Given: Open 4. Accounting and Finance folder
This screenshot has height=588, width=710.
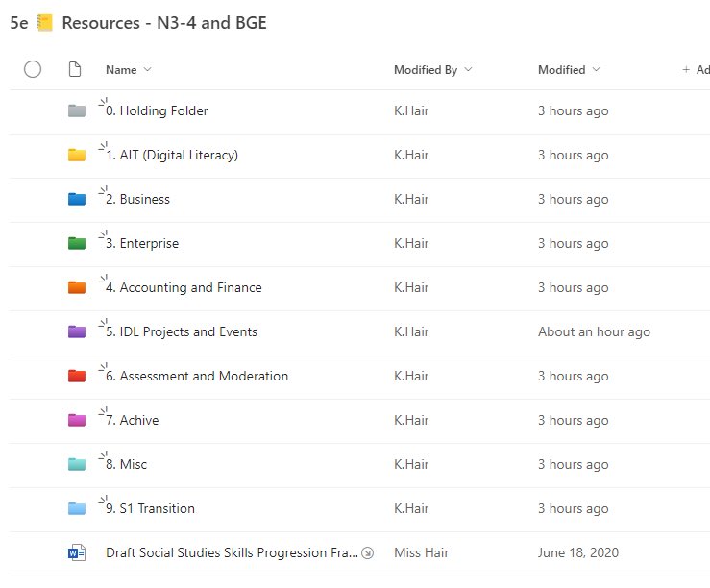Looking at the screenshot, I should click(x=184, y=288).
